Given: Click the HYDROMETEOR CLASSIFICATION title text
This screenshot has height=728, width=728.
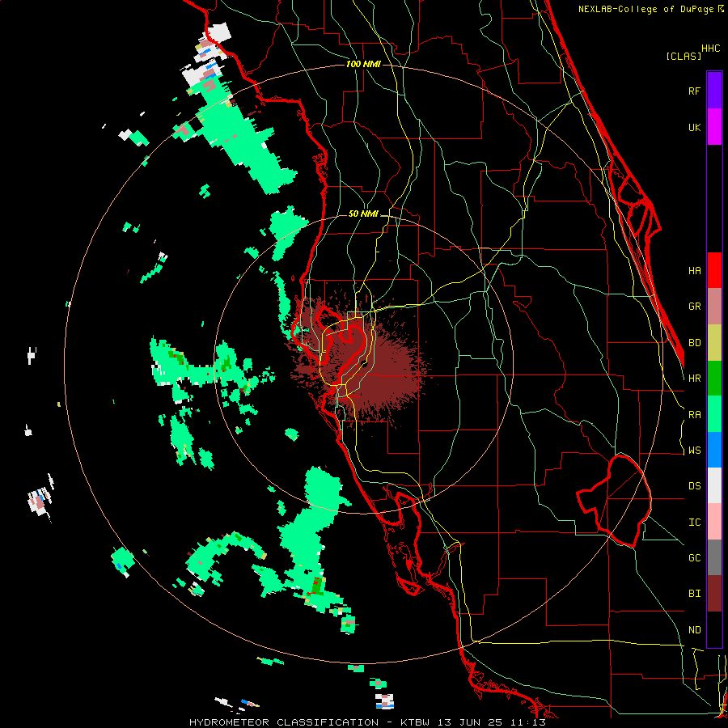Looking at the screenshot, I should coord(284,722).
